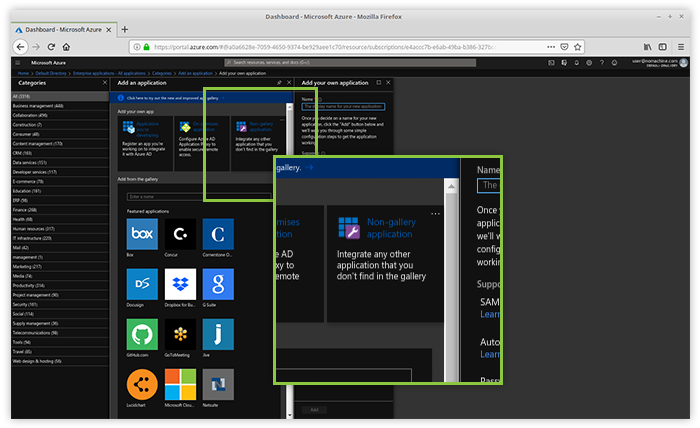Screen dimensions: 700x428
Task: Filter by Business management category
Action: pos(60,106)
